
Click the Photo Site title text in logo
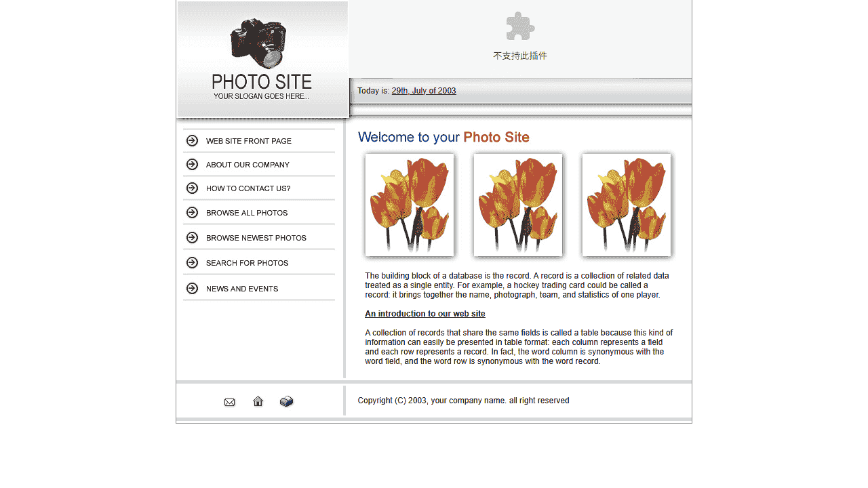click(x=262, y=82)
